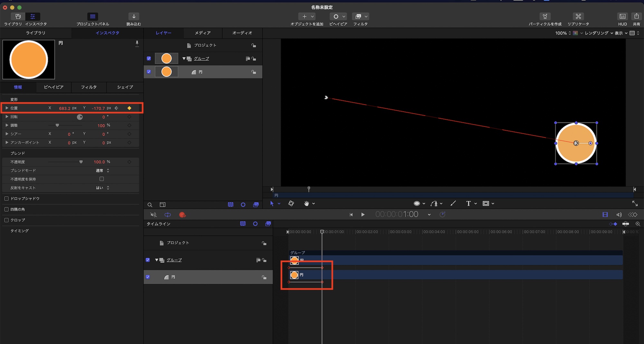Switch to the Media tab

tap(203, 33)
